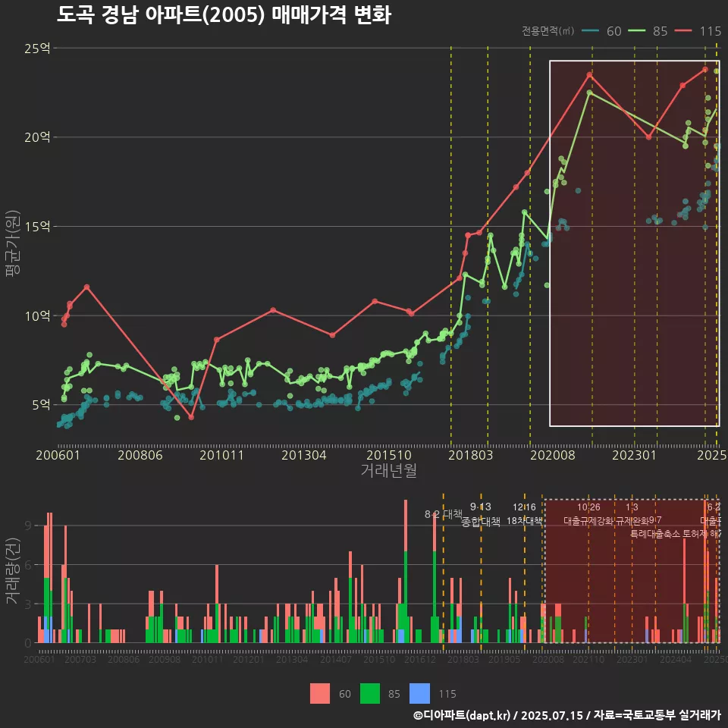Click the salmon 60 swatch in bottom legend
The height and width of the screenshot is (728, 728).
[x=320, y=694]
